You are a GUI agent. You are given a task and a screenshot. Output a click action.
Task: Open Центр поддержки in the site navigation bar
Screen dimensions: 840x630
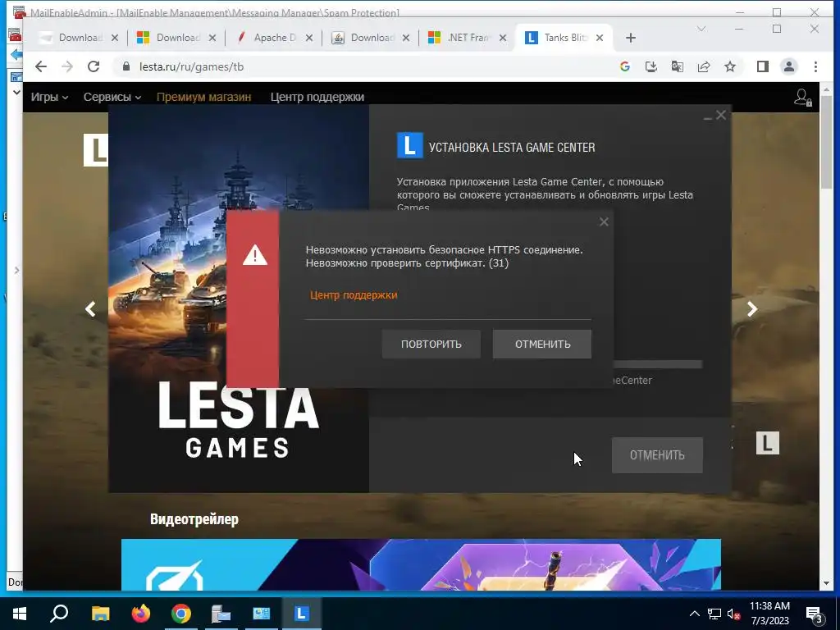(x=317, y=97)
